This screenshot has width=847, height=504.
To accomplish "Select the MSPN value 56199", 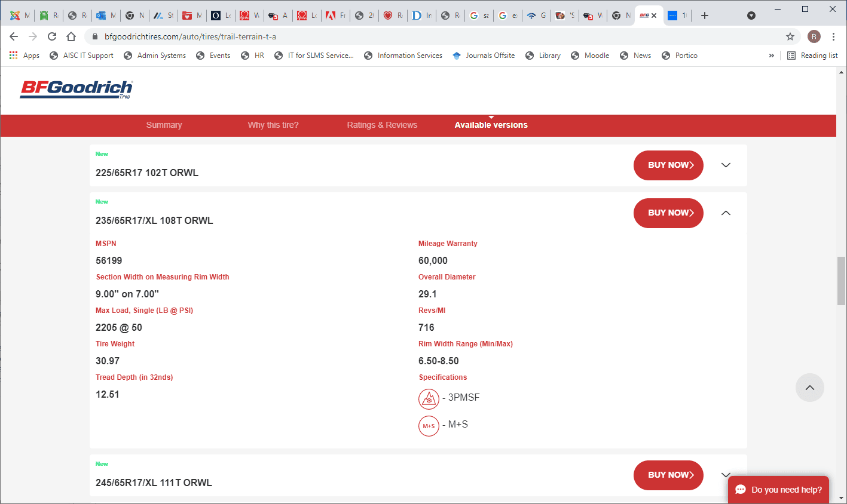I will (x=109, y=261).
